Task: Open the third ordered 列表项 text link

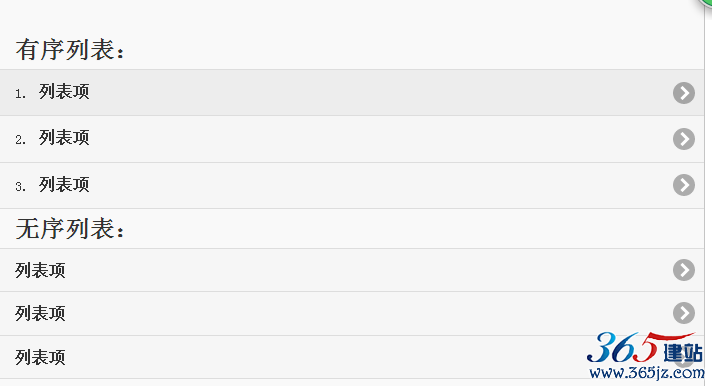Action: coord(64,184)
